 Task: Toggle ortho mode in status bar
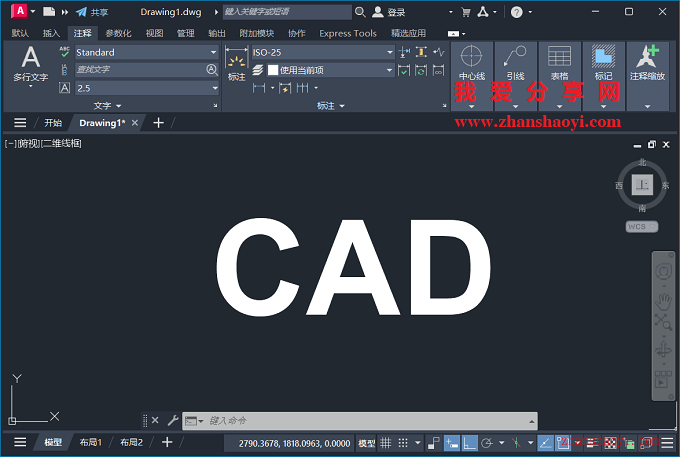coord(470,443)
